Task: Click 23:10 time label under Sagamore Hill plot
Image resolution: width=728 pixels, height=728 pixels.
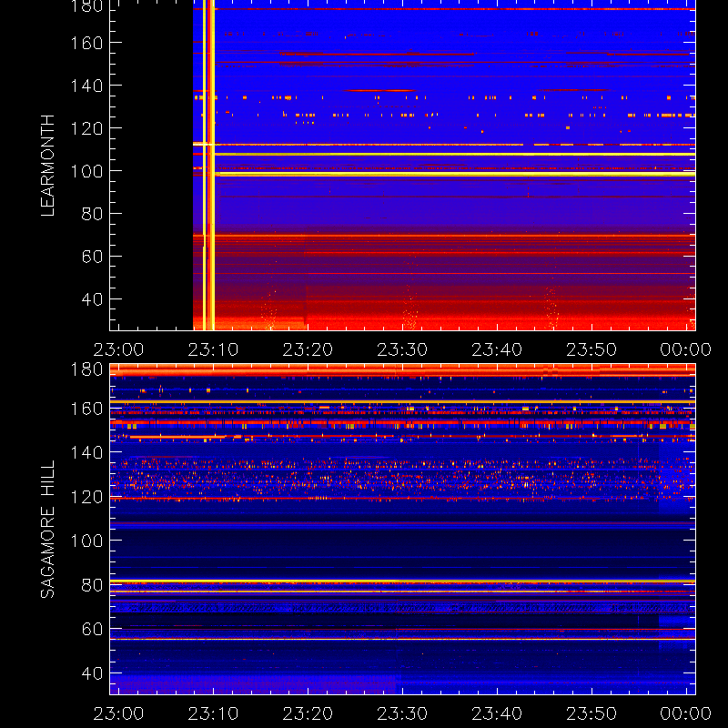Action: click(x=213, y=713)
